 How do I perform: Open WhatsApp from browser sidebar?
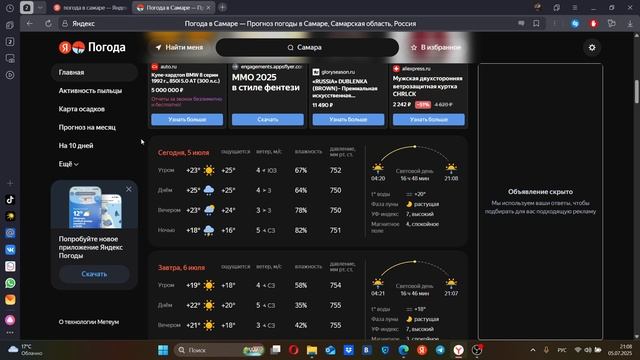10,283
